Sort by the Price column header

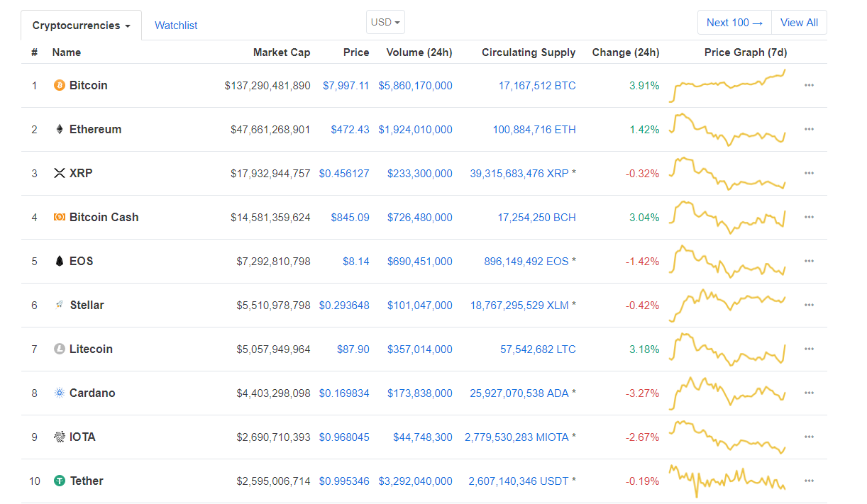click(x=356, y=52)
